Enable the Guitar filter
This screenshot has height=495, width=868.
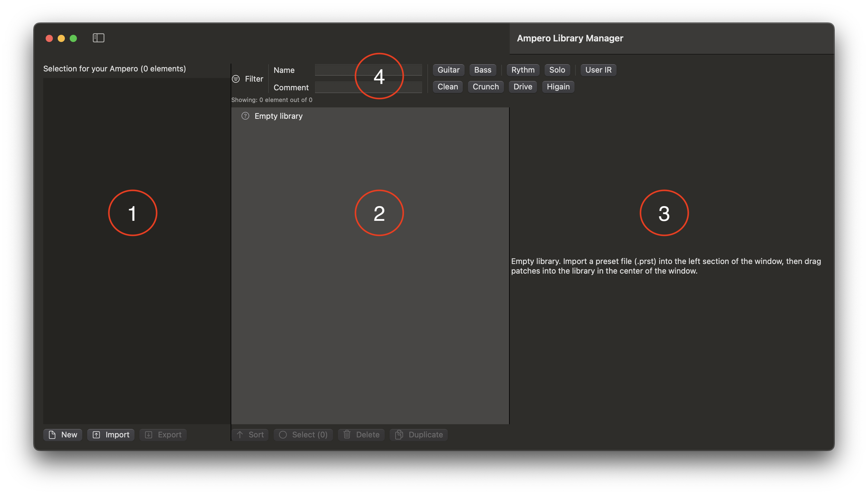(x=448, y=70)
